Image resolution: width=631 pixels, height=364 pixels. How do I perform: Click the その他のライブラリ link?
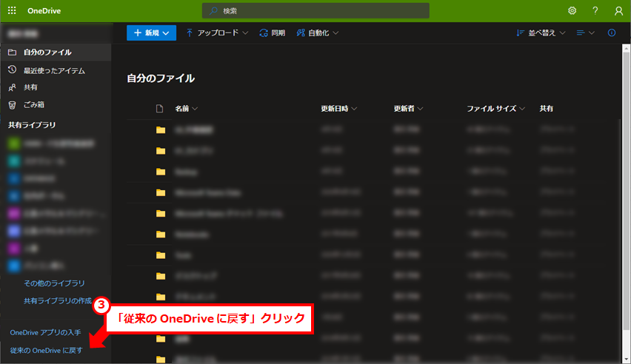click(54, 283)
